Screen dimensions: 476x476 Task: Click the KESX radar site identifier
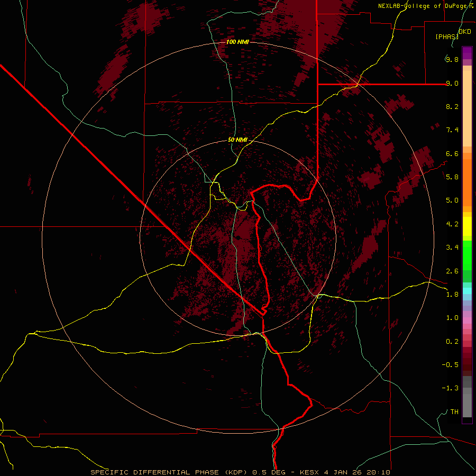point(309,472)
